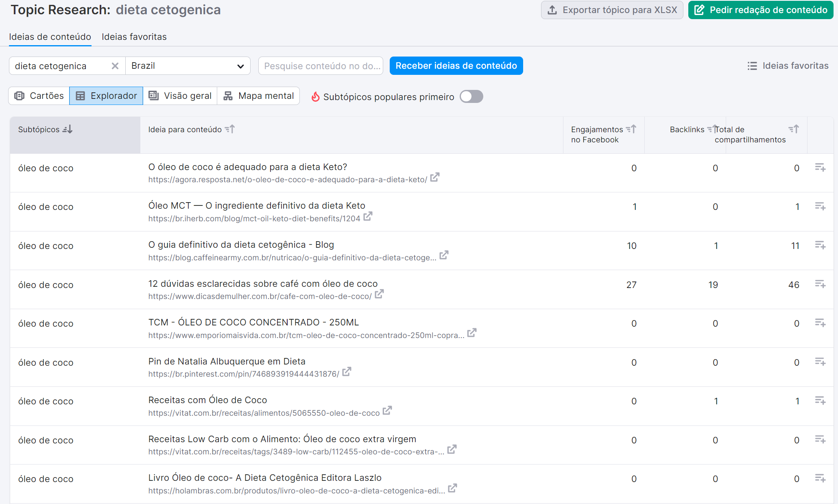Switch to Cartões view
Image resolution: width=838 pixels, height=504 pixels.
(39, 96)
